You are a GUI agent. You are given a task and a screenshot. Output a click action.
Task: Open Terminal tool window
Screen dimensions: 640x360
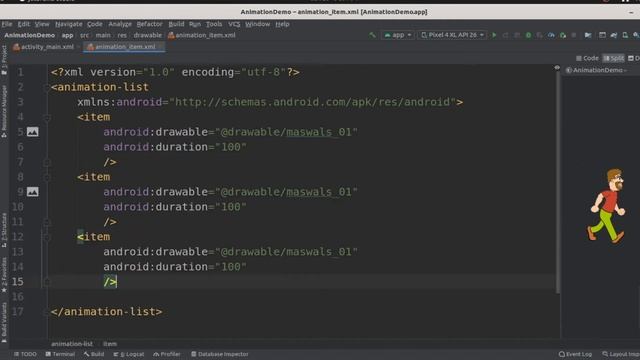coord(60,354)
